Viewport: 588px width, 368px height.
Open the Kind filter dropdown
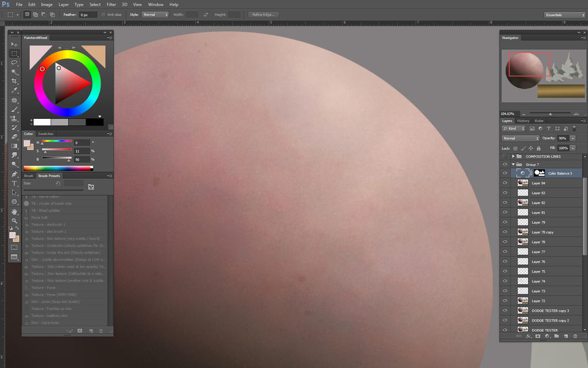coord(513,129)
